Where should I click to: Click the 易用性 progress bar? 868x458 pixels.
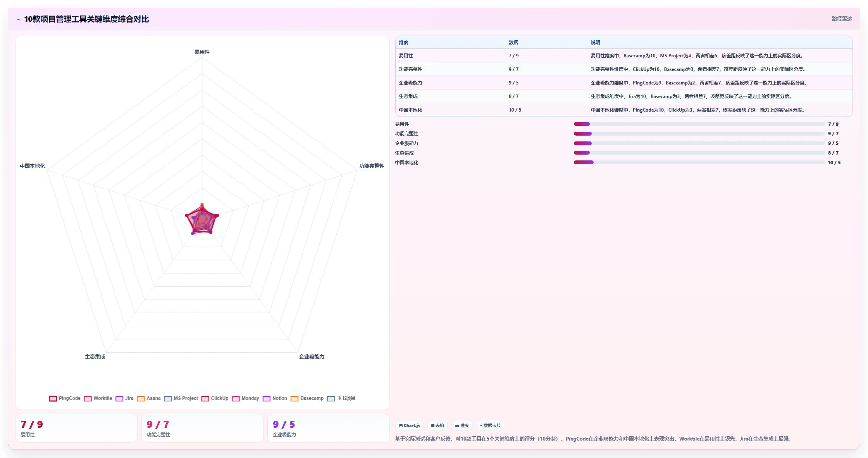click(x=699, y=124)
